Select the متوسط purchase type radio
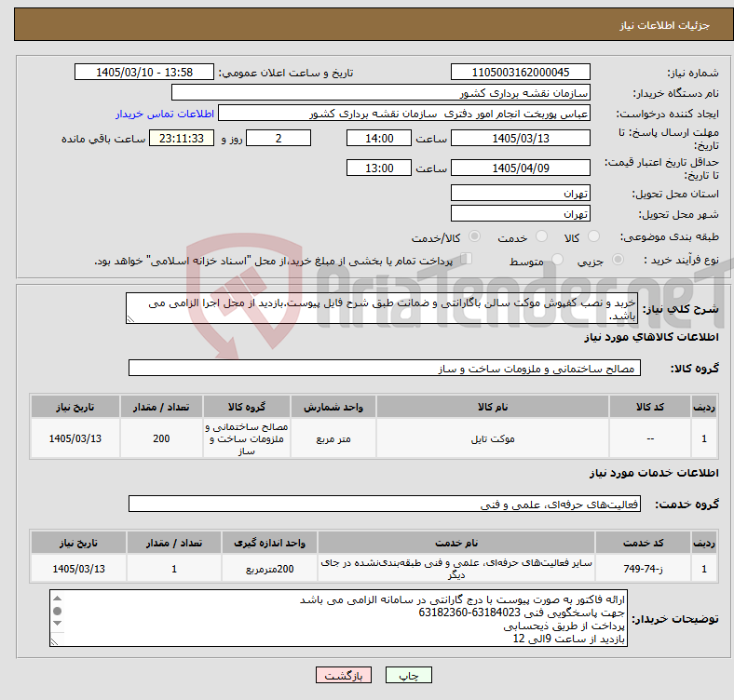Screen dimensions: 734x700 [557, 259]
